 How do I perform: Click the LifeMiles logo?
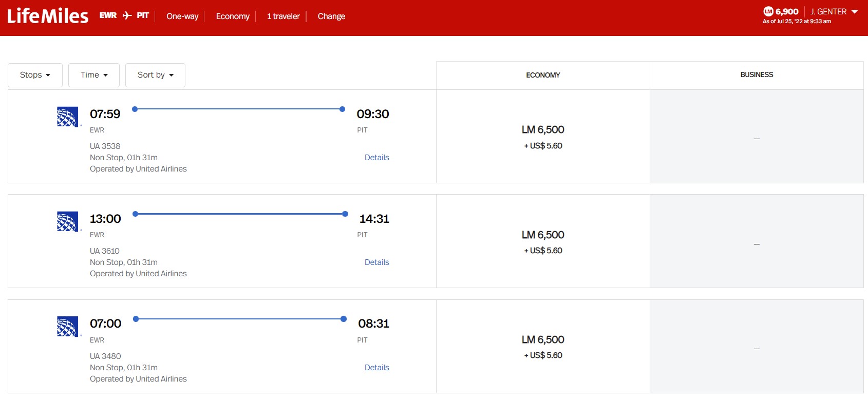pyautogui.click(x=48, y=16)
